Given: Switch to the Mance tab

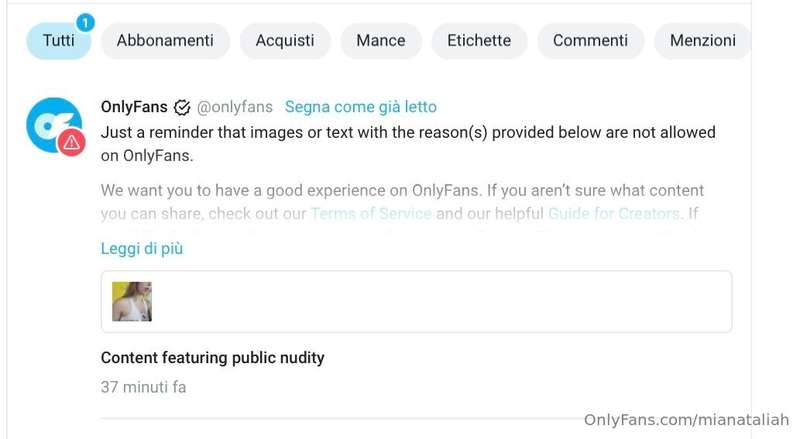Looking at the screenshot, I should pos(381,41).
